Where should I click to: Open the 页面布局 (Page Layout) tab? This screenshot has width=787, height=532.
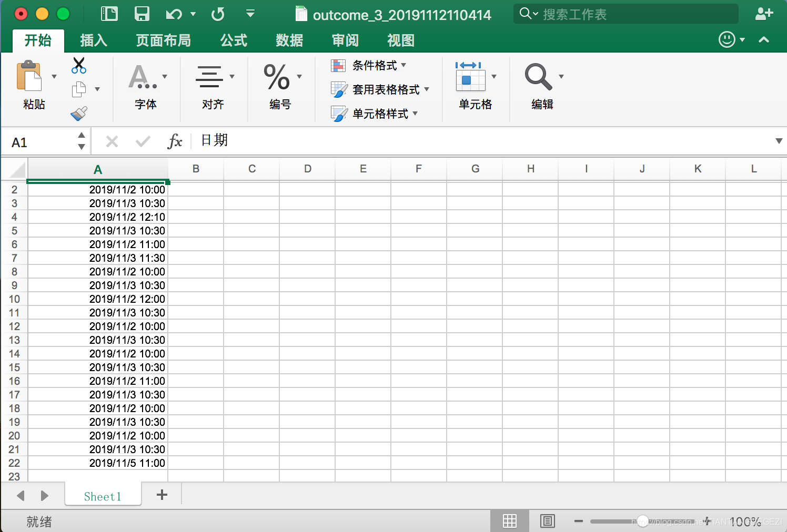tap(163, 40)
